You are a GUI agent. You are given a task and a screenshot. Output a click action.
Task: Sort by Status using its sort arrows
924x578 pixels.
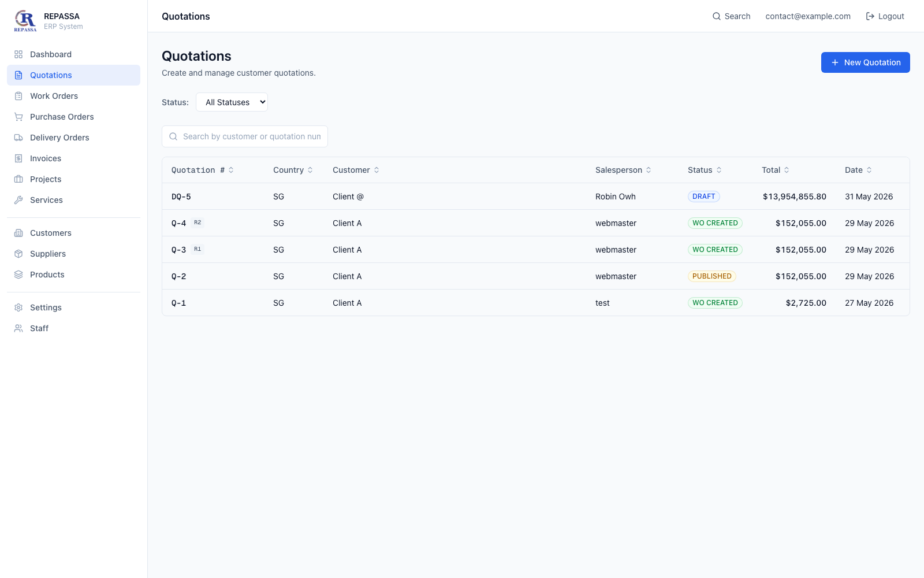[x=719, y=170]
